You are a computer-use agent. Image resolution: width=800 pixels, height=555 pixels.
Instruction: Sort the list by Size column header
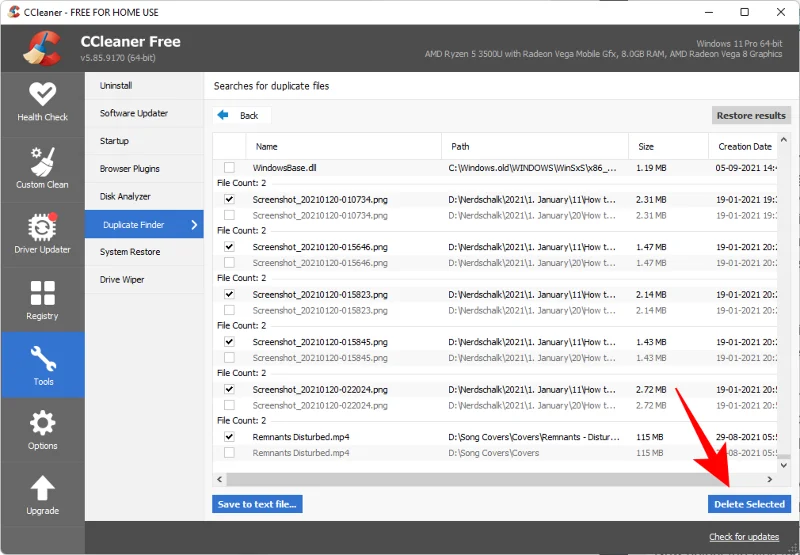[646, 147]
